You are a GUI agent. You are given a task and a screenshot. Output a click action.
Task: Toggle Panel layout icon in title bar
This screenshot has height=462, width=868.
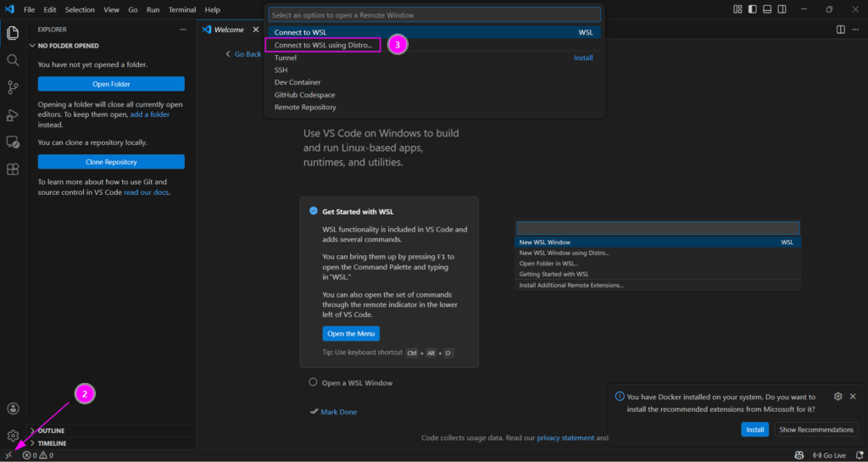(766, 9)
